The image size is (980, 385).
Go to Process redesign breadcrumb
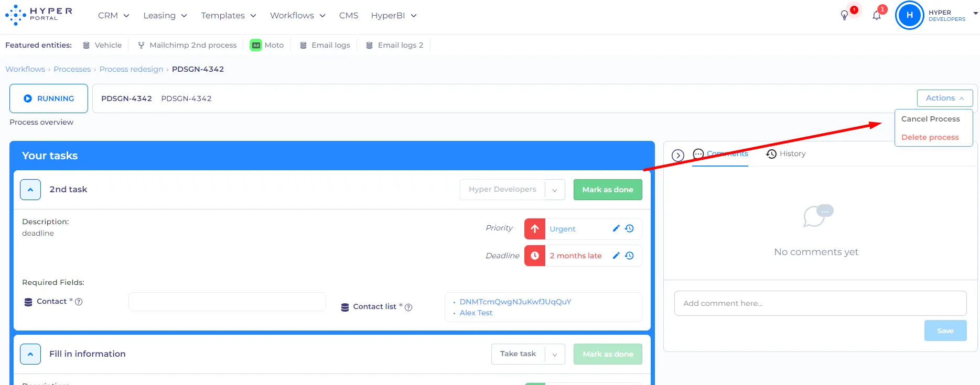tap(131, 69)
